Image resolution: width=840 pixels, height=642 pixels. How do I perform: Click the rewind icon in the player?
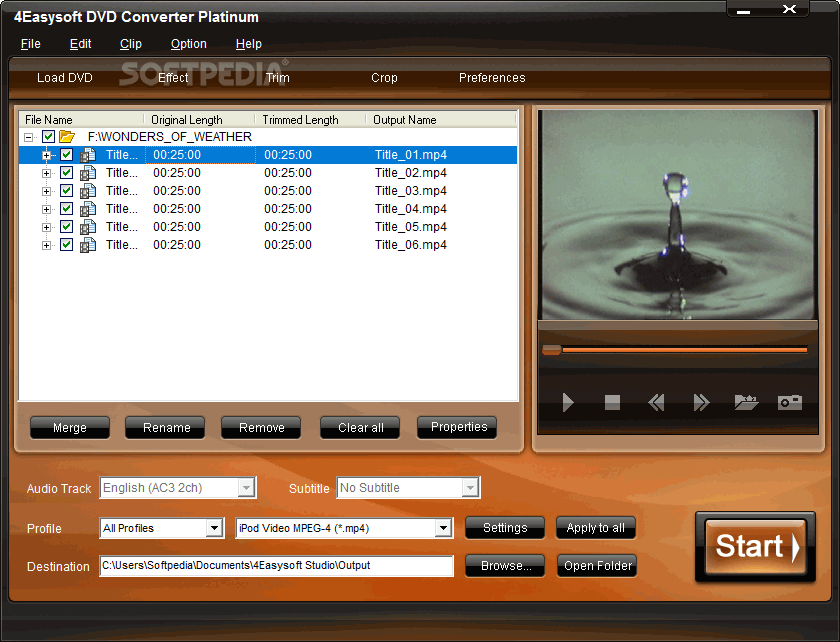click(656, 402)
